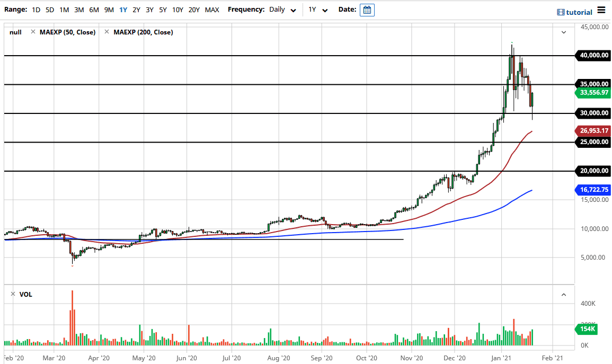Select the 40,000.00 horizontal line label
612x364 pixels.
tap(592, 55)
